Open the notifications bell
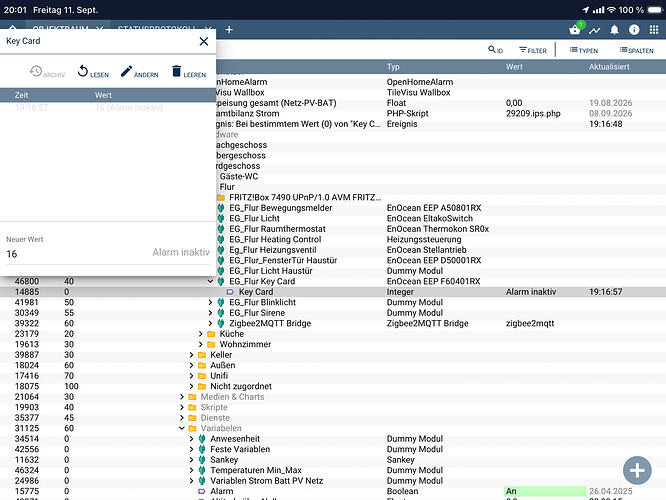The height and width of the screenshot is (500, 666). click(614, 30)
